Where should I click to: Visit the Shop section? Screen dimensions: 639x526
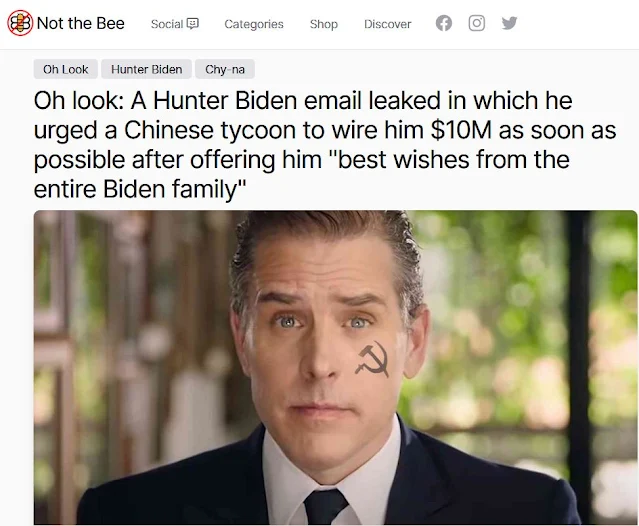pyautogui.click(x=324, y=24)
